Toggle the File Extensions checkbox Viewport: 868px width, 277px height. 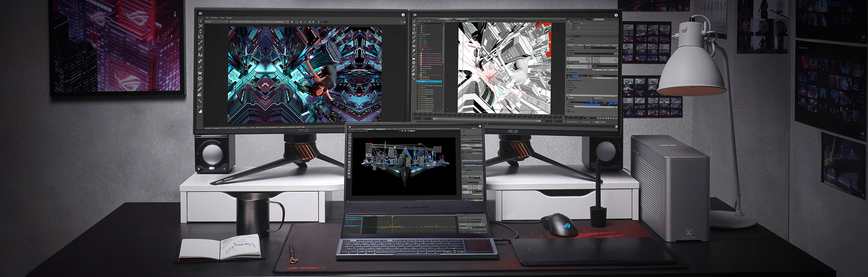click(593, 98)
